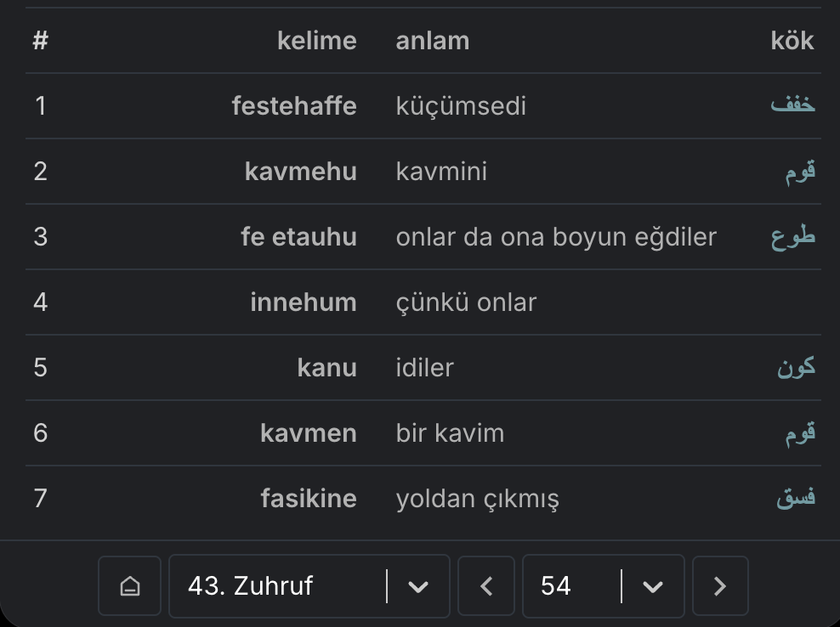The width and height of the screenshot is (840, 627).
Task: Open the Arabic root طوع link
Action: pyautogui.click(x=792, y=237)
